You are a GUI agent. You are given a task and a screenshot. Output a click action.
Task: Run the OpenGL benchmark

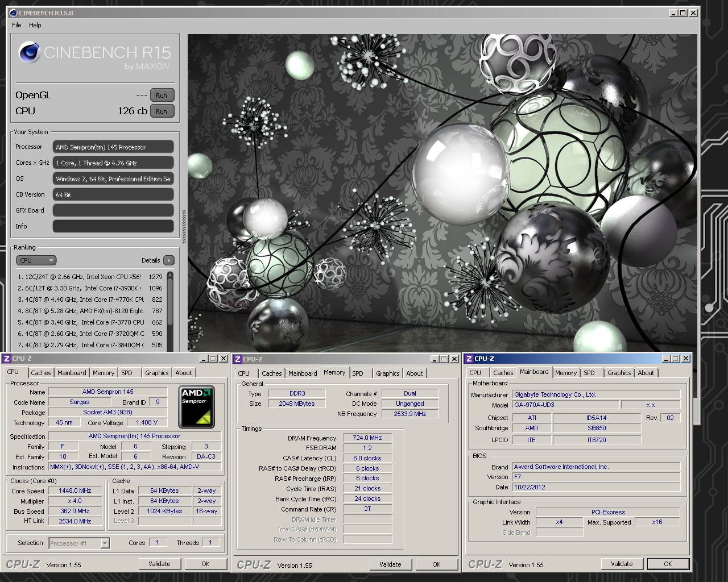pos(162,95)
